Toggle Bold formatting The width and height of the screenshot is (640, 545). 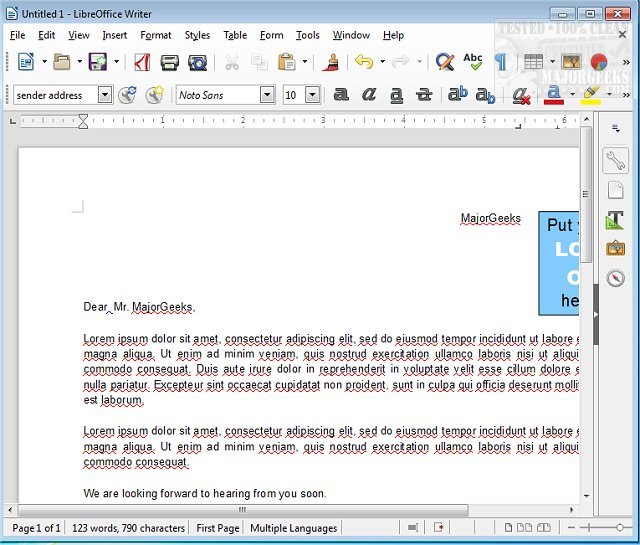[x=341, y=95]
